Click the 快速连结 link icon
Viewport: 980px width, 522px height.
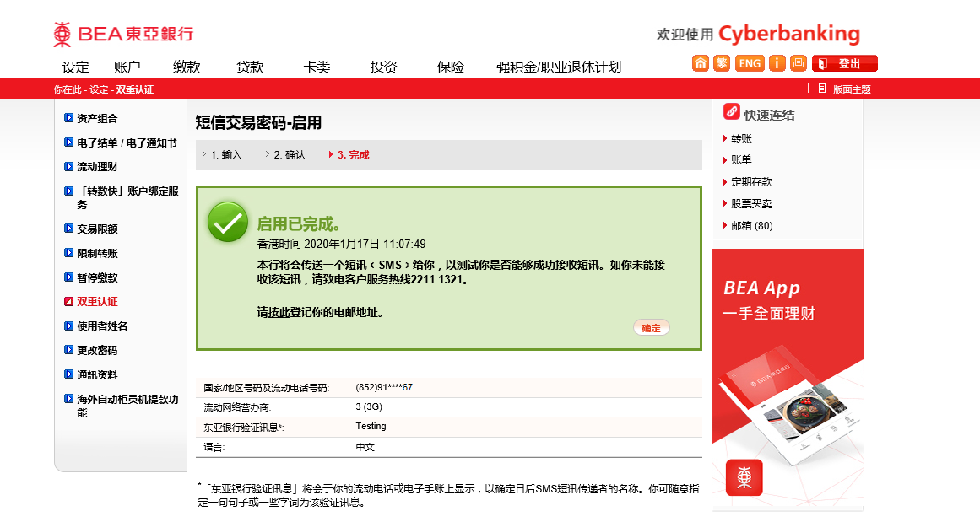pos(731,112)
